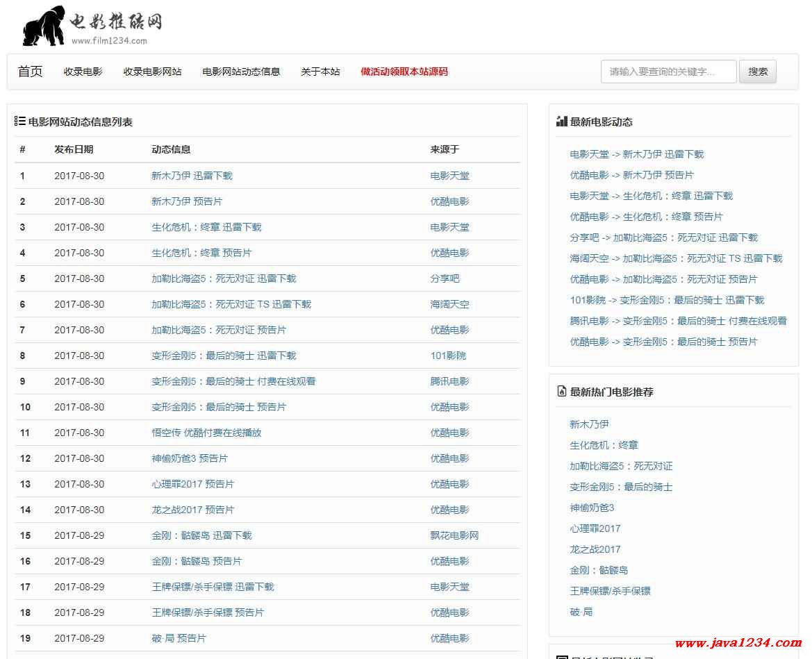Open 新木乃伊 迅雷下载 in the table
The width and height of the screenshot is (812, 659).
[x=192, y=176]
